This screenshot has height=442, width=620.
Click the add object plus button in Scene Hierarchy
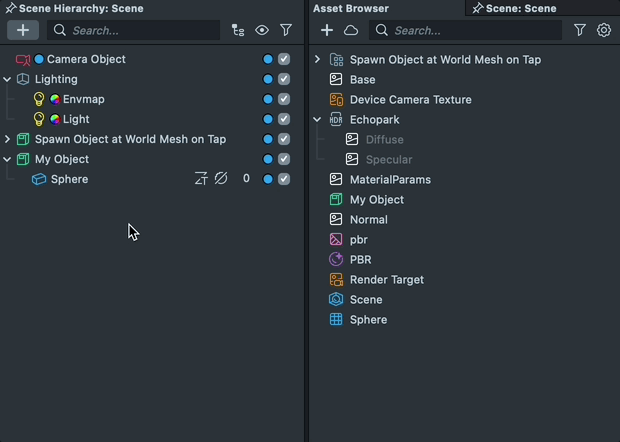(23, 31)
